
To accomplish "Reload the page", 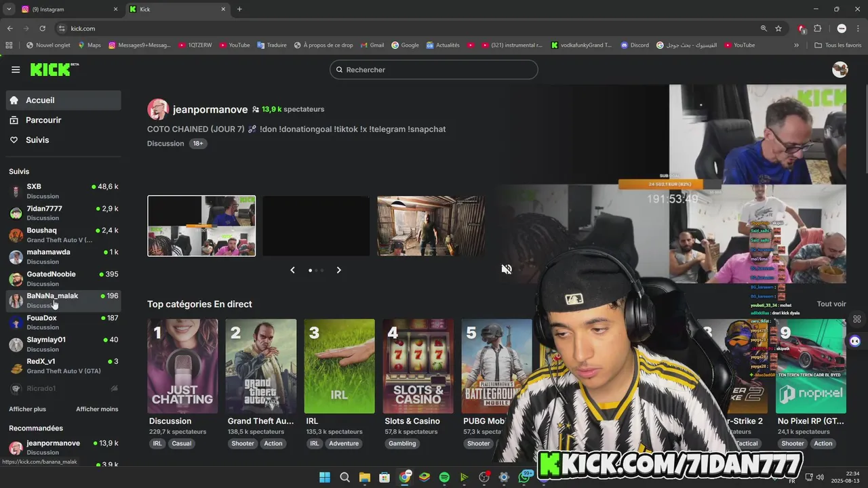I will [x=42, y=28].
